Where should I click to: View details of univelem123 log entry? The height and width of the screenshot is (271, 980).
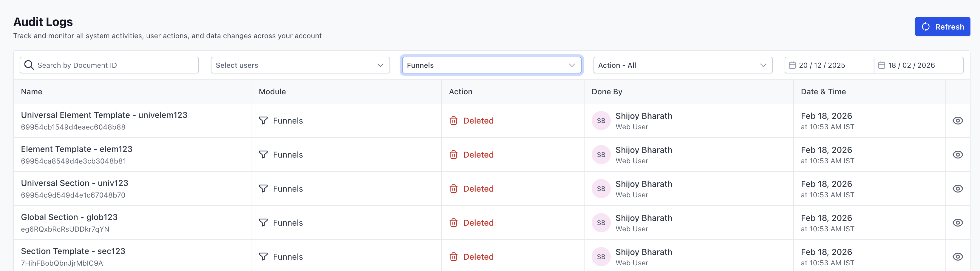tap(958, 121)
